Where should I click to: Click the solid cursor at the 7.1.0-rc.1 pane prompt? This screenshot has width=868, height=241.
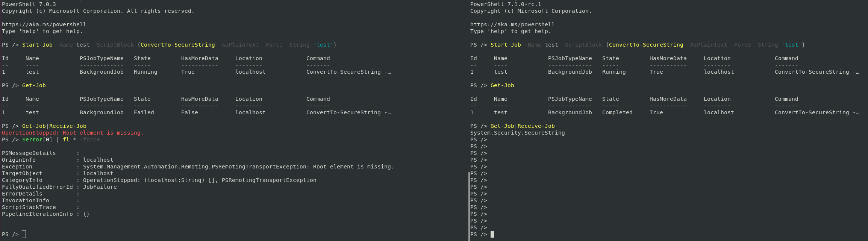[x=492, y=234]
